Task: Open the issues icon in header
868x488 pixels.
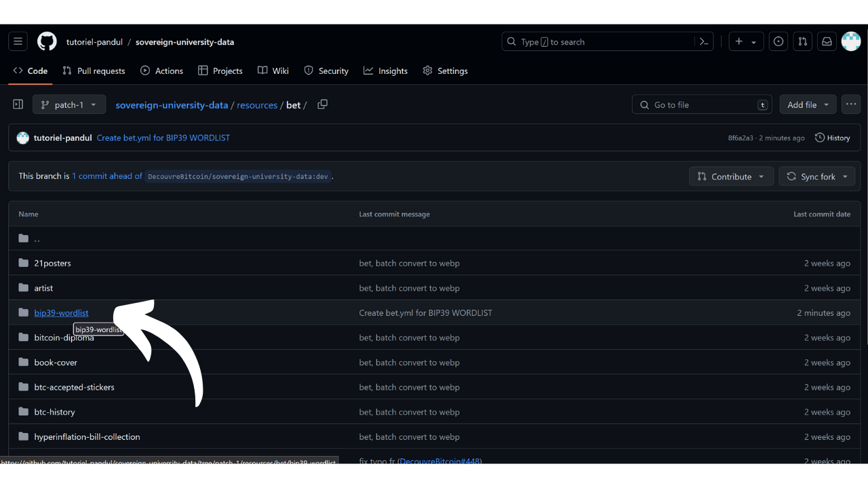Action: (778, 41)
